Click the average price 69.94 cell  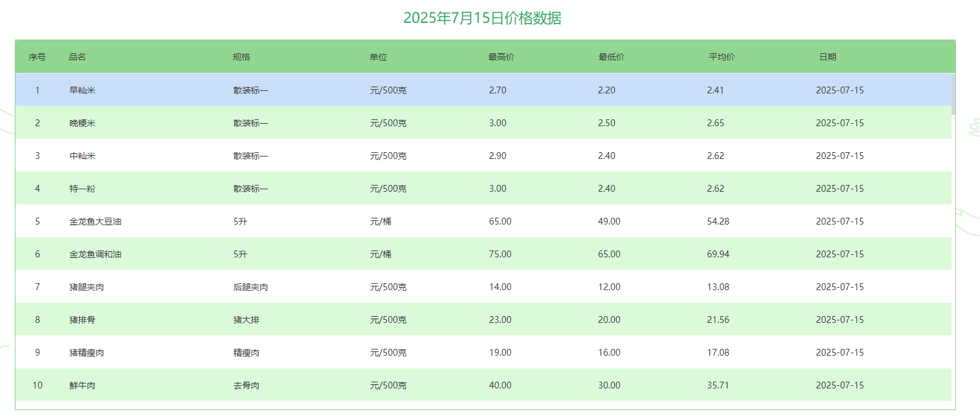coord(718,254)
